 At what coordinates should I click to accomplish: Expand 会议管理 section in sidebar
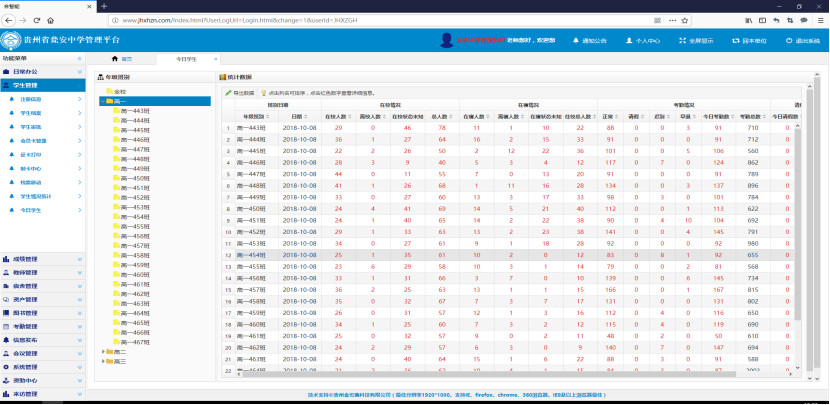(42, 354)
